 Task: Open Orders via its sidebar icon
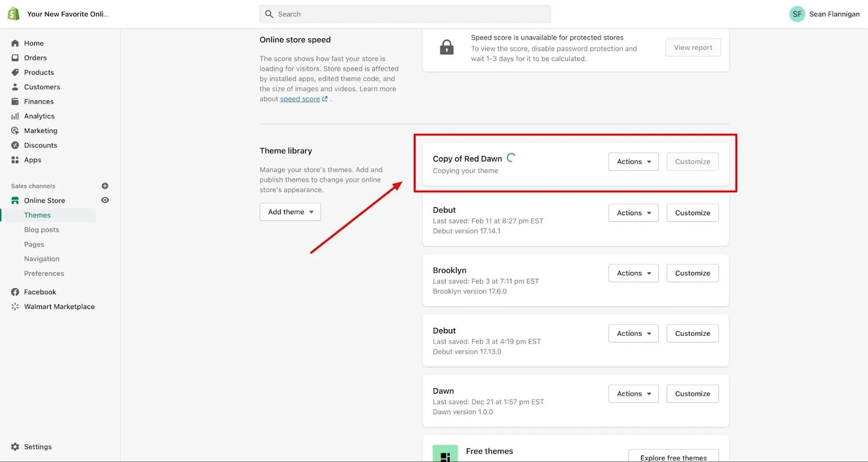[x=15, y=58]
